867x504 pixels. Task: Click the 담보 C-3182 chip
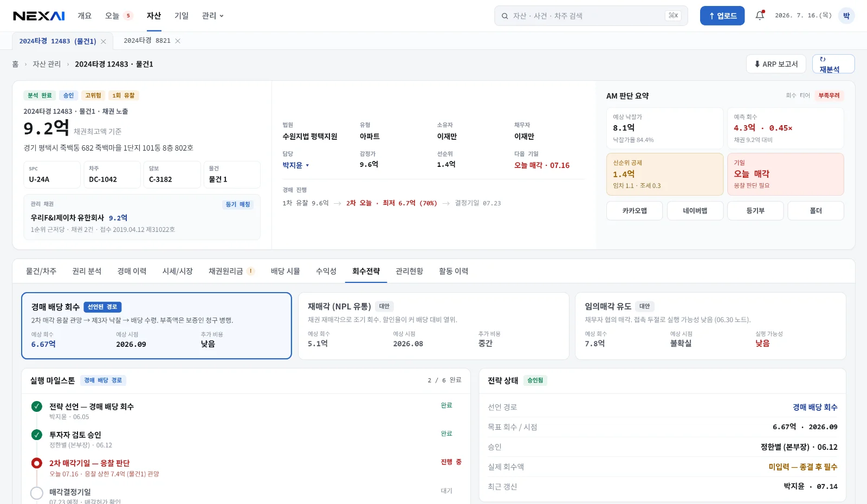172,175
